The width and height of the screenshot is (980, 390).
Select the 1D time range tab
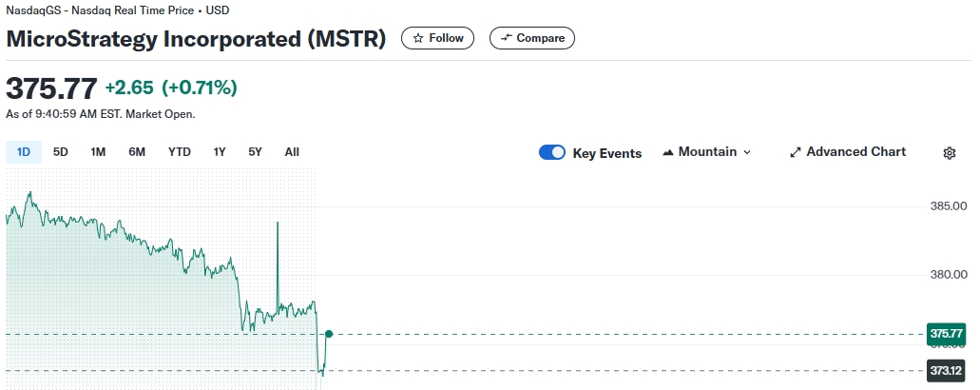[x=24, y=151]
